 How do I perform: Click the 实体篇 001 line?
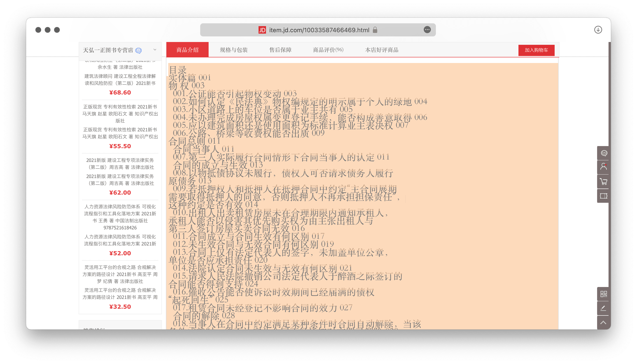(190, 78)
